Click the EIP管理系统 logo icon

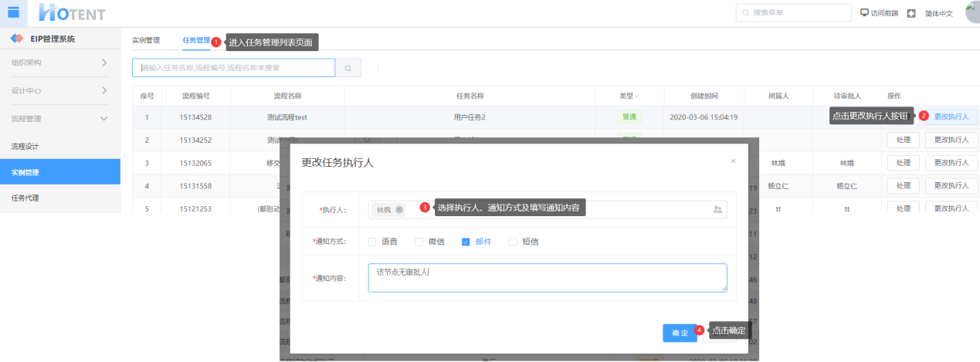pos(17,39)
